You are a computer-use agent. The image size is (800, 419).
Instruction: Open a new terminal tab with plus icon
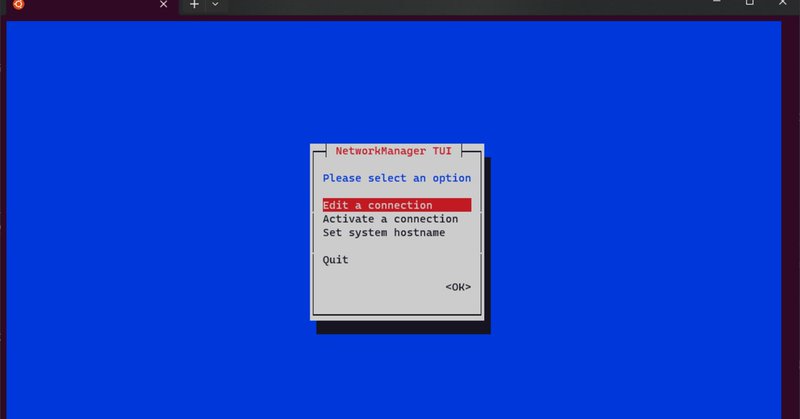point(194,4)
